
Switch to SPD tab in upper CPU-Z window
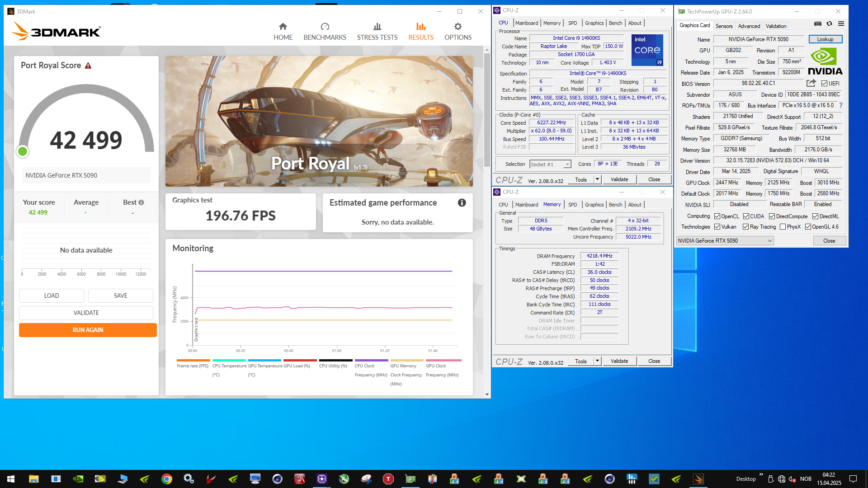pos(572,23)
